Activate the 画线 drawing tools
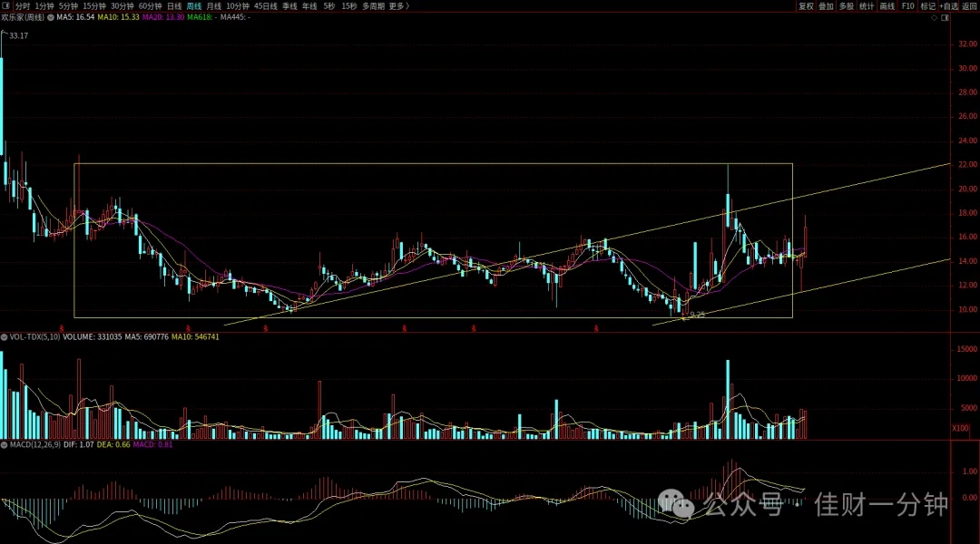The image size is (980, 544). click(x=887, y=6)
